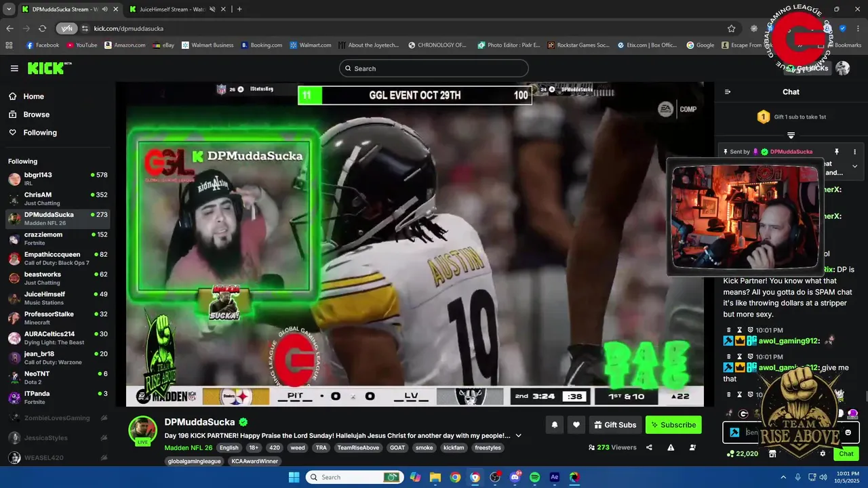Open site information icon in address bar
The height and width of the screenshot is (488, 868).
tap(85, 28)
